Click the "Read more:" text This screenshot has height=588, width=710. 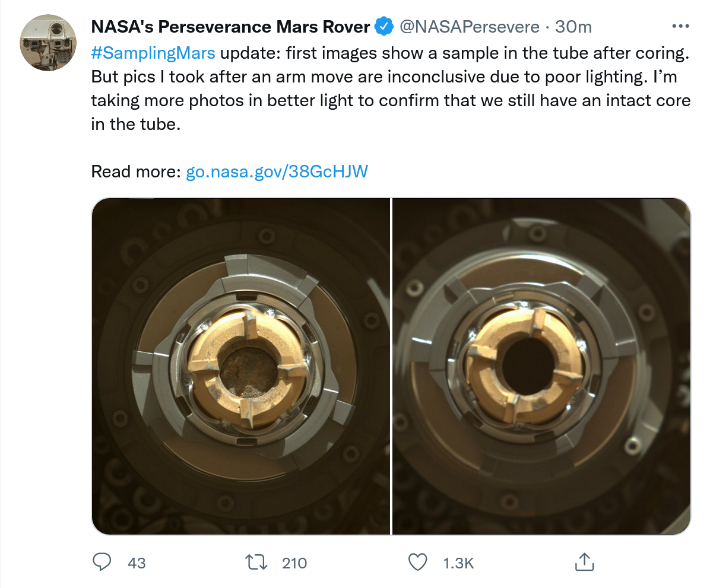click(x=135, y=172)
